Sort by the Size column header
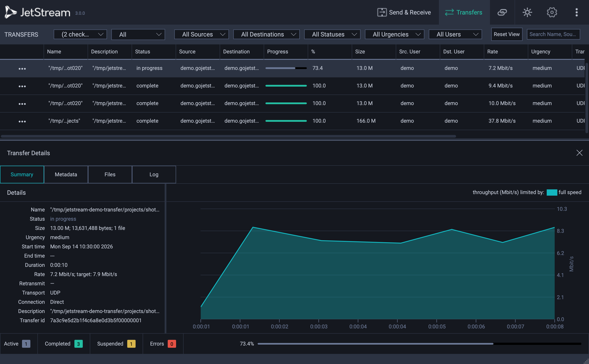589x364 pixels. point(374,51)
